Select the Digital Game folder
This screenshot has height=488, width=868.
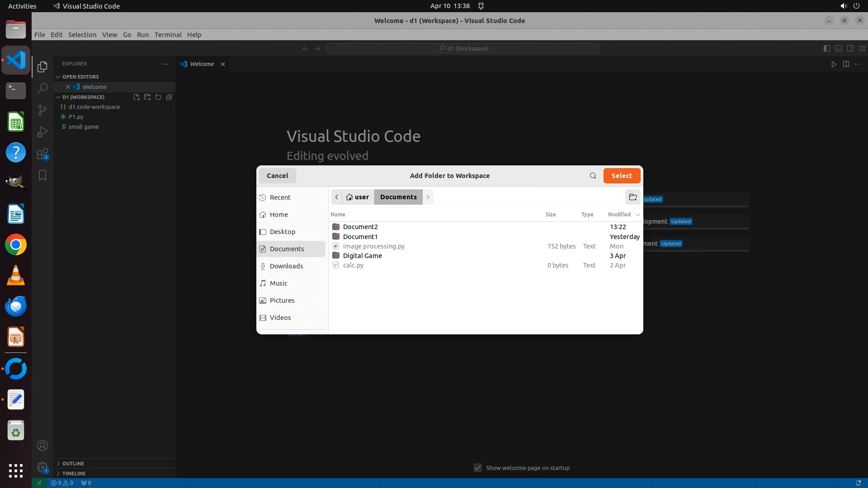[x=362, y=256]
